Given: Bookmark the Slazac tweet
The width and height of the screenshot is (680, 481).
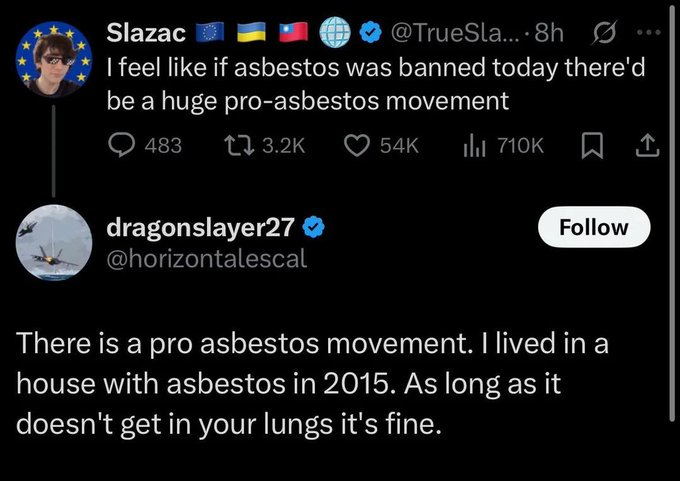Looking at the screenshot, I should (x=591, y=145).
